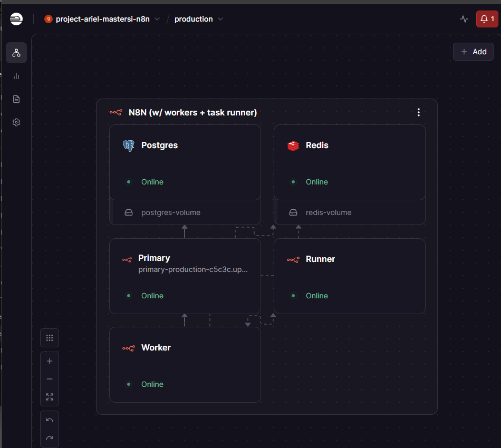Open the redis-volume row
Image resolution: width=501 pixels, height=448 pixels.
(x=350, y=212)
